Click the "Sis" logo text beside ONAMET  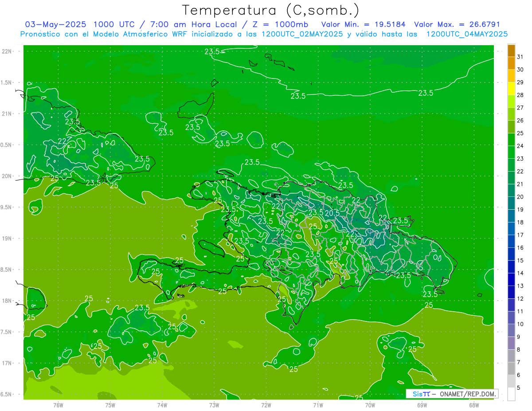pyautogui.click(x=418, y=394)
